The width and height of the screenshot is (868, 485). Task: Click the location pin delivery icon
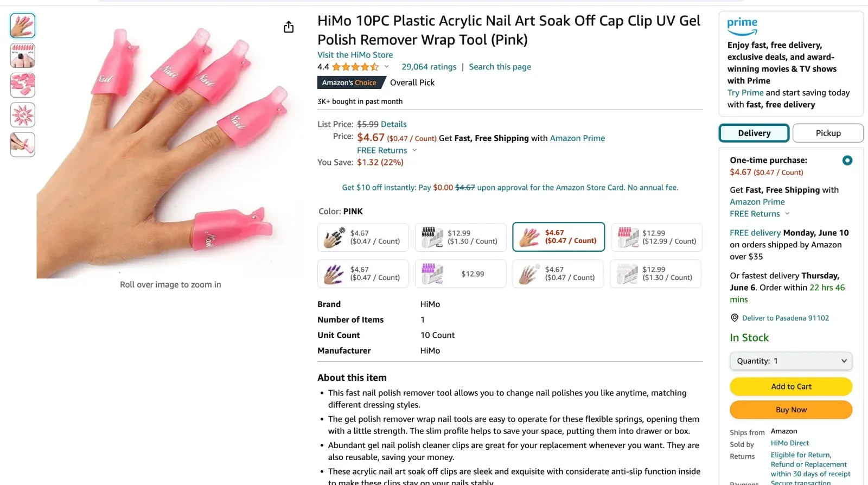735,318
